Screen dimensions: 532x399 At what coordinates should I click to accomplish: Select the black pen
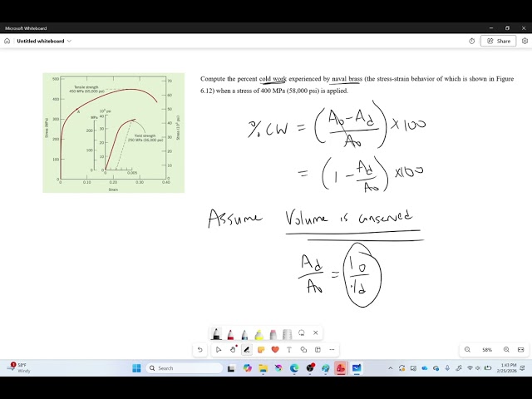216,333
